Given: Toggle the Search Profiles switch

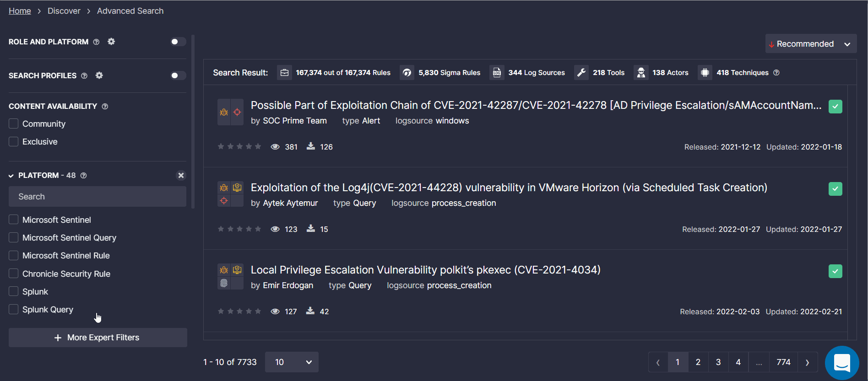Looking at the screenshot, I should [178, 75].
